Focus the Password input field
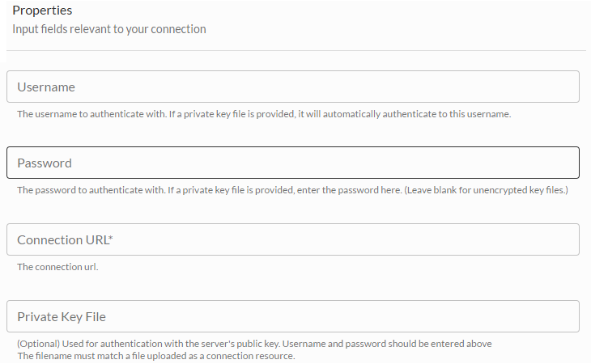The width and height of the screenshot is (591, 364). tap(292, 163)
